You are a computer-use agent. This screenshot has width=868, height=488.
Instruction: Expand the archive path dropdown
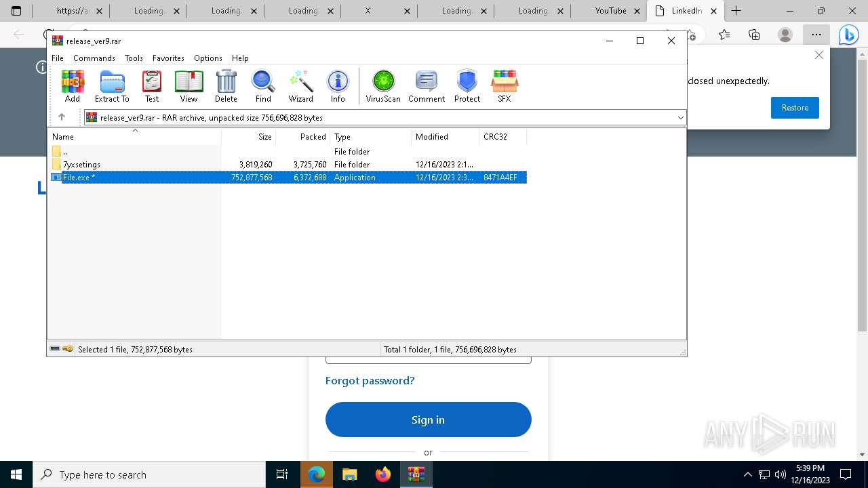click(x=680, y=117)
